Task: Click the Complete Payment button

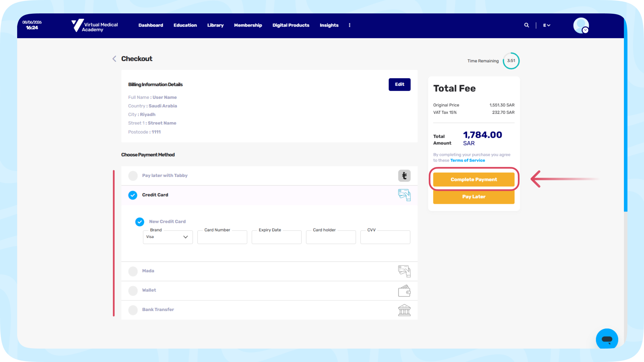Action: coord(474,180)
